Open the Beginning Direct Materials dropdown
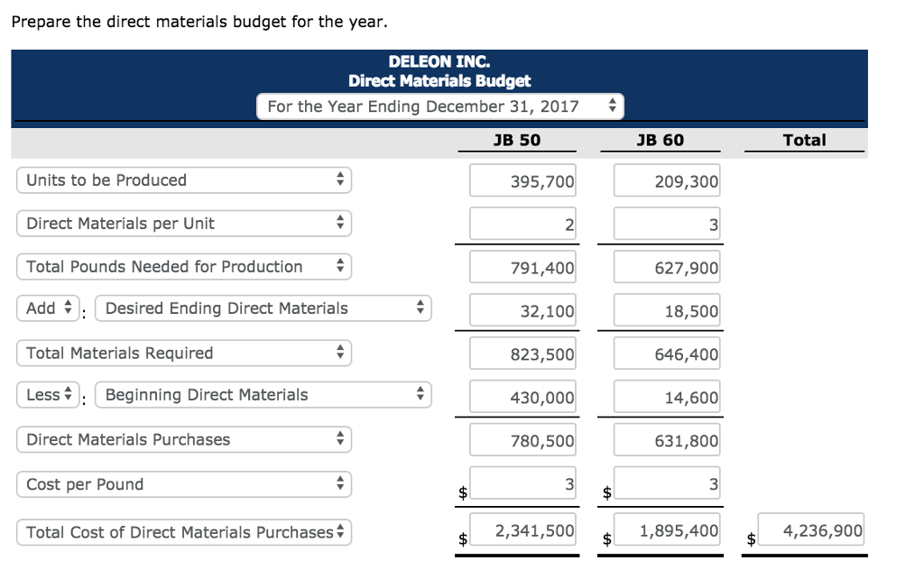924x570 pixels. [x=263, y=394]
